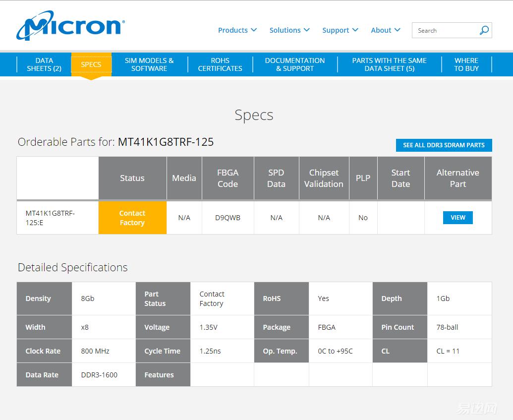Click the search magnifier icon
This screenshot has width=513, height=420.
click(x=484, y=30)
